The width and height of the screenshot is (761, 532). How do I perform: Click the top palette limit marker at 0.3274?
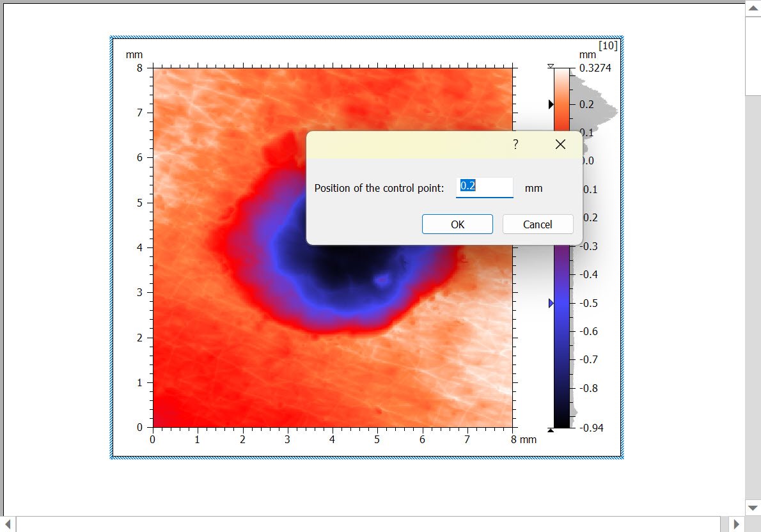(x=551, y=66)
